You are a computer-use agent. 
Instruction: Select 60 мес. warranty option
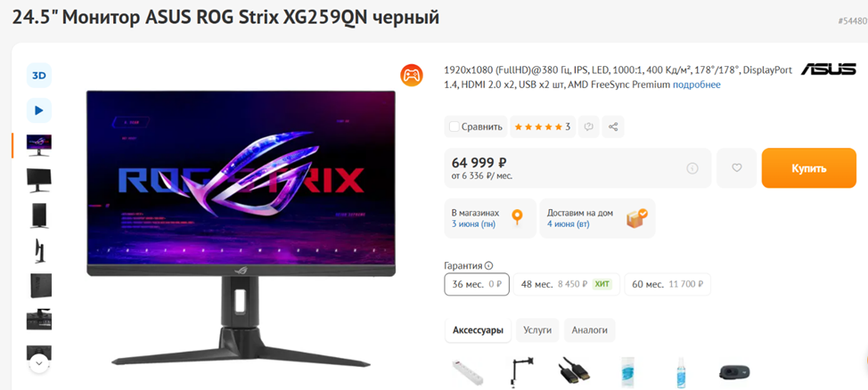coord(667,284)
